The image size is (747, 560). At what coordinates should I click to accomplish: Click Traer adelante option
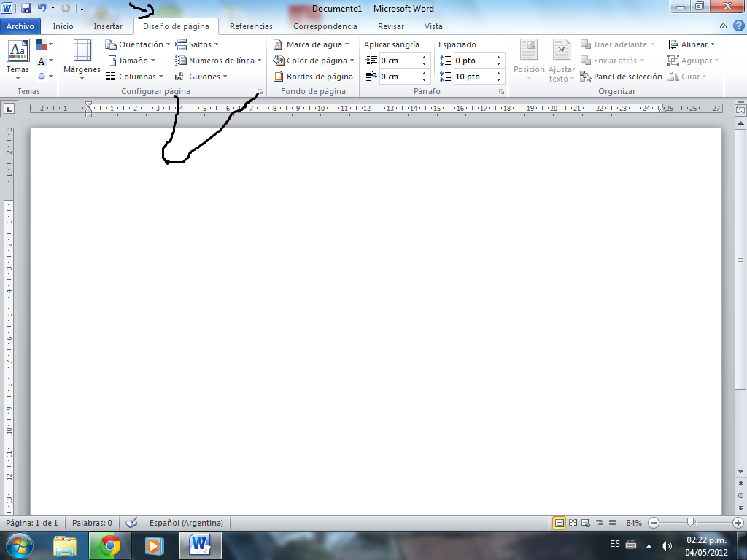click(617, 44)
